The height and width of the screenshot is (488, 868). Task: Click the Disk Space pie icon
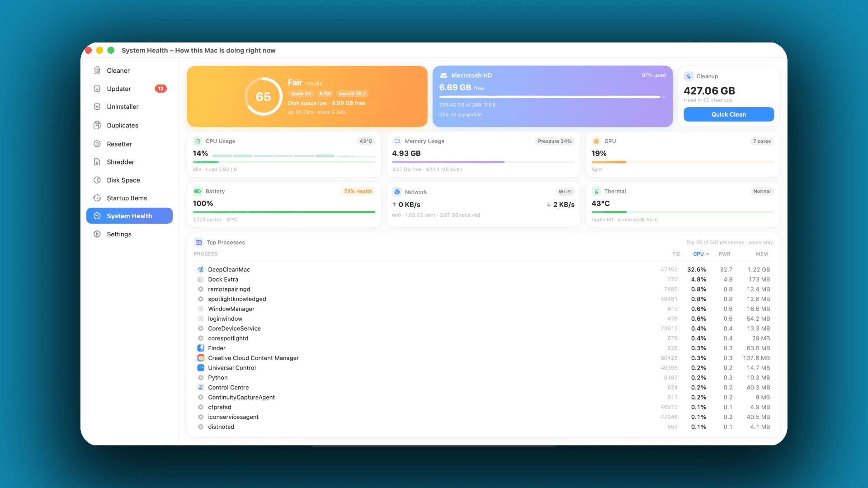(97, 180)
